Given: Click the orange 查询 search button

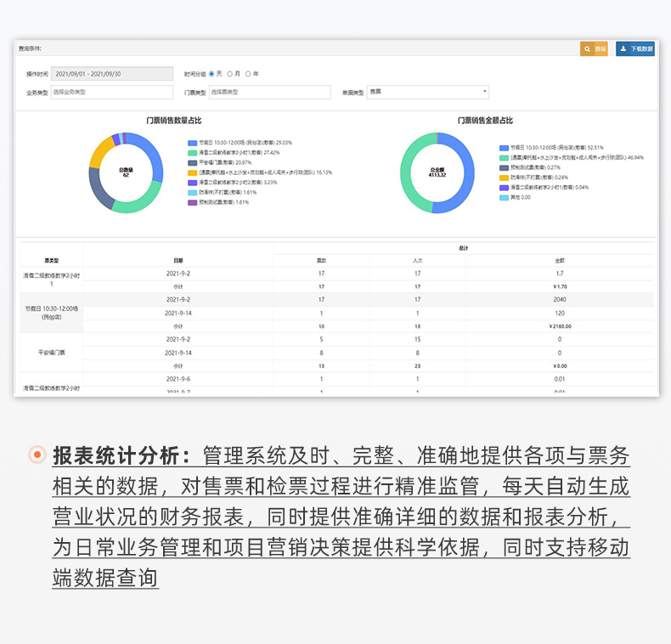Looking at the screenshot, I should click(x=594, y=49).
